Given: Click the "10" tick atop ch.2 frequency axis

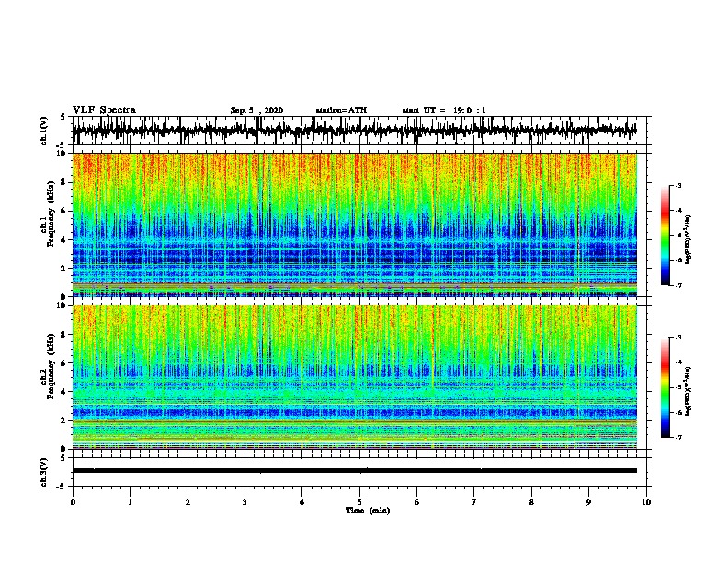Looking at the screenshot, I should tap(62, 305).
